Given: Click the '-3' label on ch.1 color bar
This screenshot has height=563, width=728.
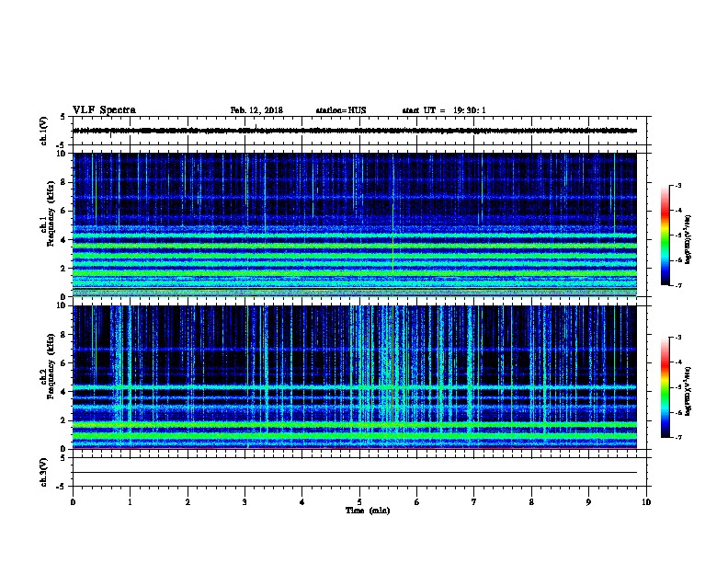Looking at the screenshot, I should 677,185.
